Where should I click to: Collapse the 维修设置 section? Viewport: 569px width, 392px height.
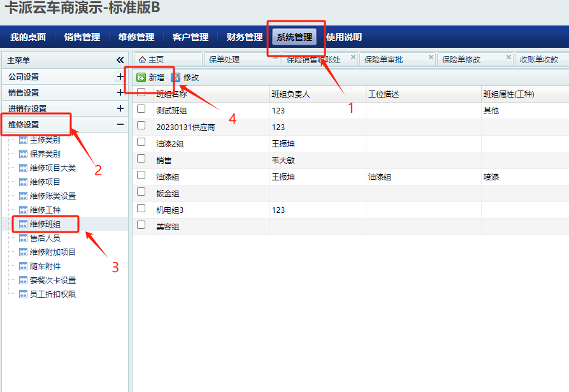120,125
